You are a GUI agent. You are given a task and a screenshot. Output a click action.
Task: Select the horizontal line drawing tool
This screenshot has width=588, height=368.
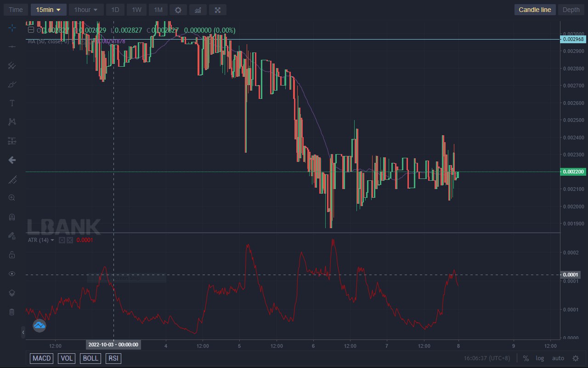click(12, 47)
